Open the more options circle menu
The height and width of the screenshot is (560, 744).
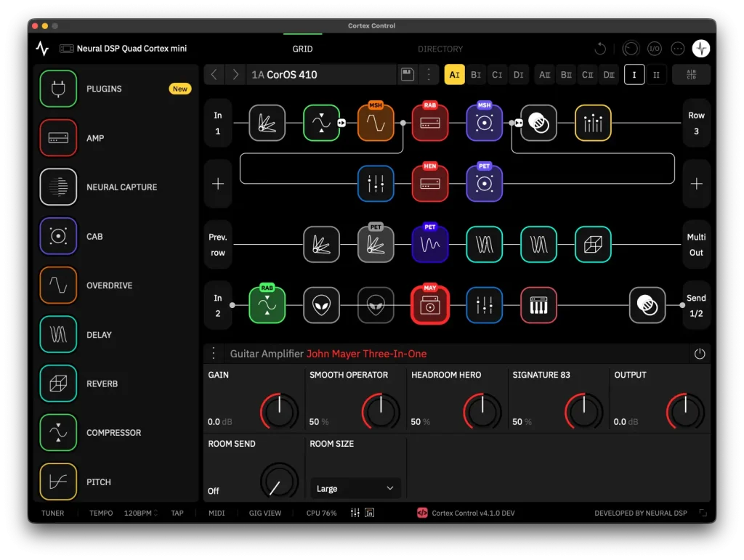pos(678,49)
